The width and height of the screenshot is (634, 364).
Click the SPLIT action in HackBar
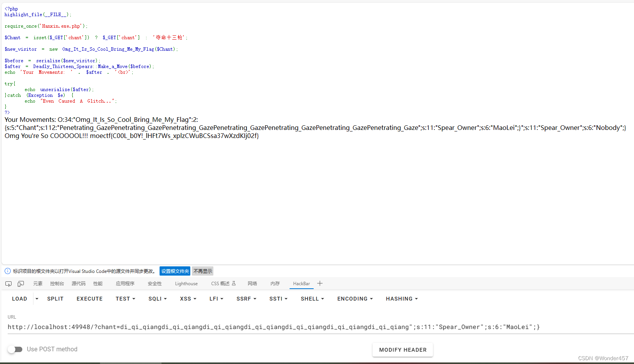pos(55,299)
